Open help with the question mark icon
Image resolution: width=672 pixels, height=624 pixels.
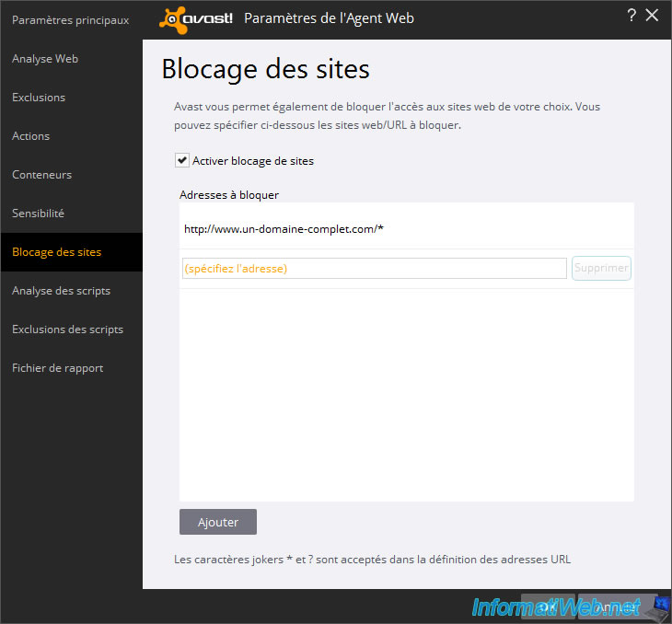pyautogui.click(x=631, y=15)
